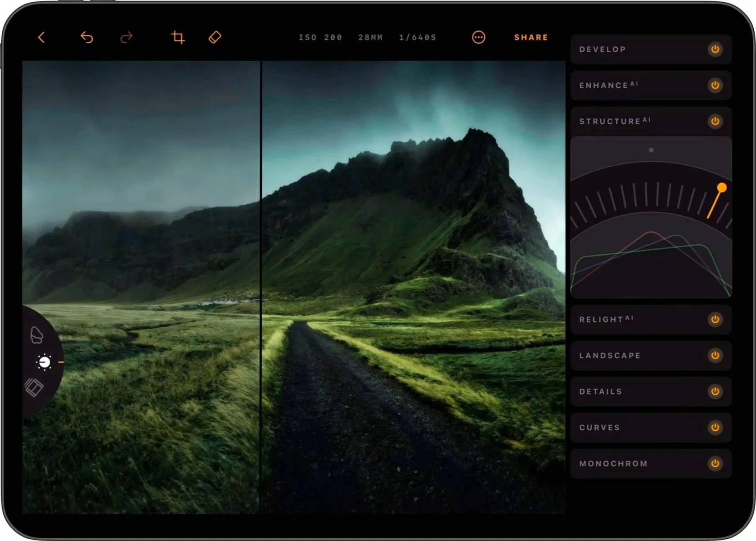
Task: Open the more options ellipsis menu
Action: [478, 37]
